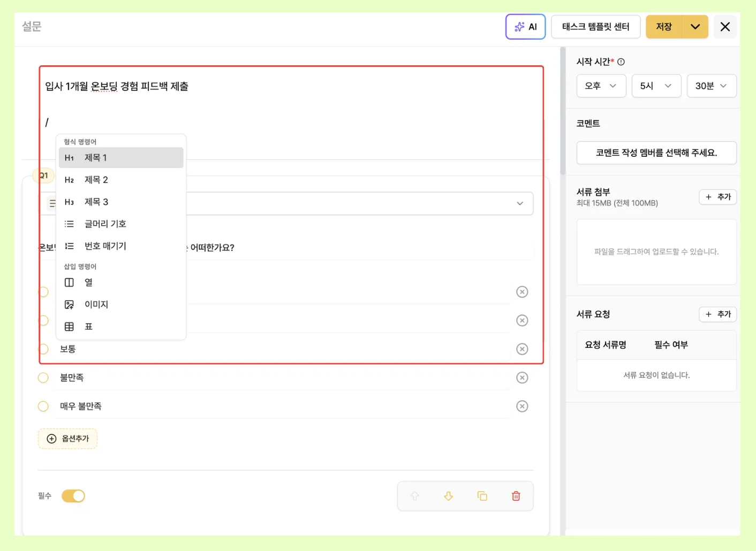Viewport: 756px width, 551px height.
Task: Remove the 매우 불만족 option
Action: [x=522, y=406]
